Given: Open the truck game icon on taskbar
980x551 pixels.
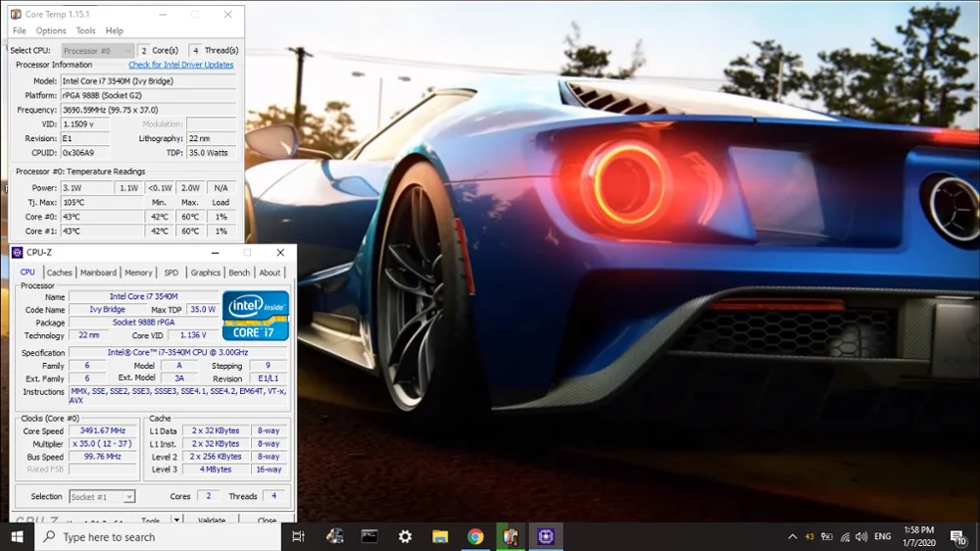Looking at the screenshot, I should point(334,536).
